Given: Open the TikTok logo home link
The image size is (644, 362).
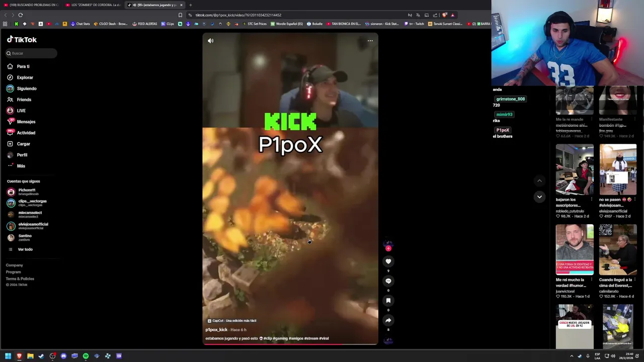Looking at the screenshot, I should click(x=22, y=39).
